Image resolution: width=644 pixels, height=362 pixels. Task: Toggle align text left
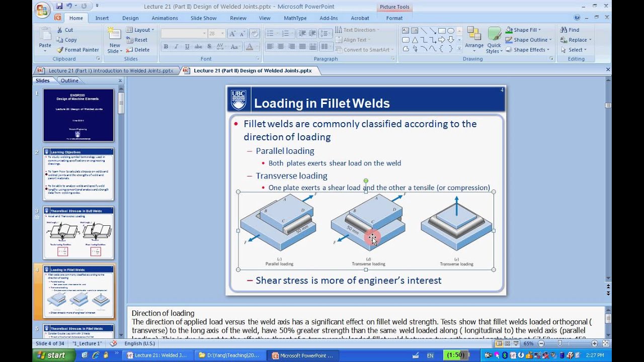pyautogui.click(x=270, y=46)
